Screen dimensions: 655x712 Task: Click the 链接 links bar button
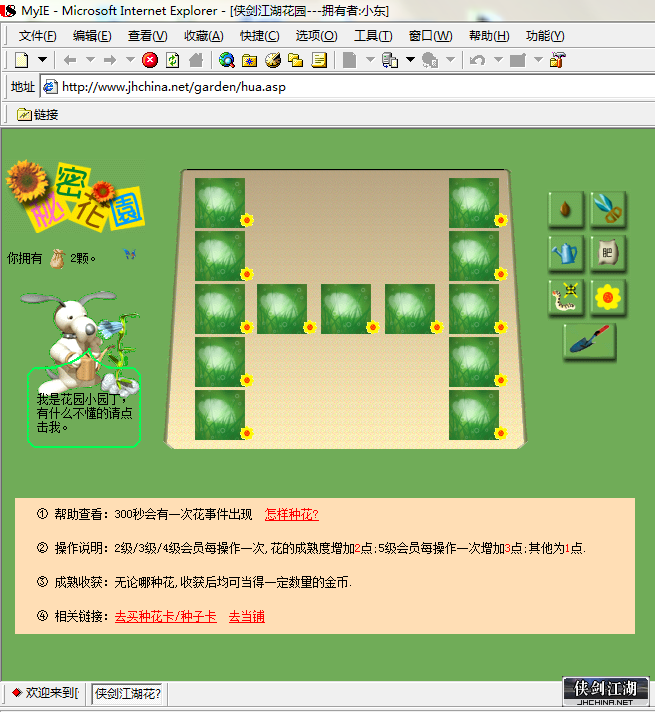click(x=38, y=114)
